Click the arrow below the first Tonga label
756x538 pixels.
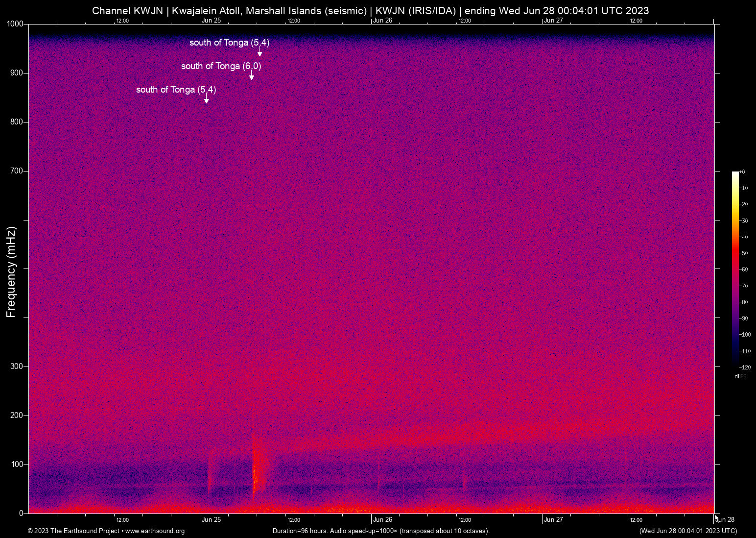pos(260,52)
